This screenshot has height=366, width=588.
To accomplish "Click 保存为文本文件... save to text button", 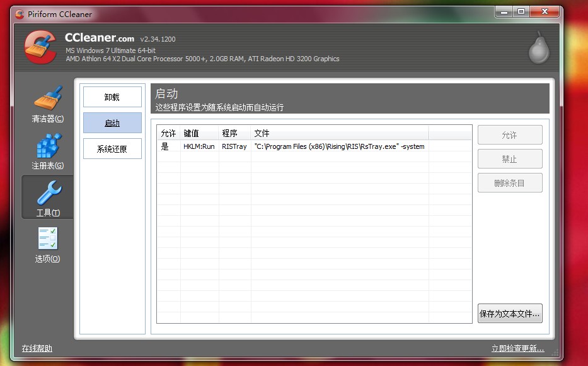I will click(510, 314).
